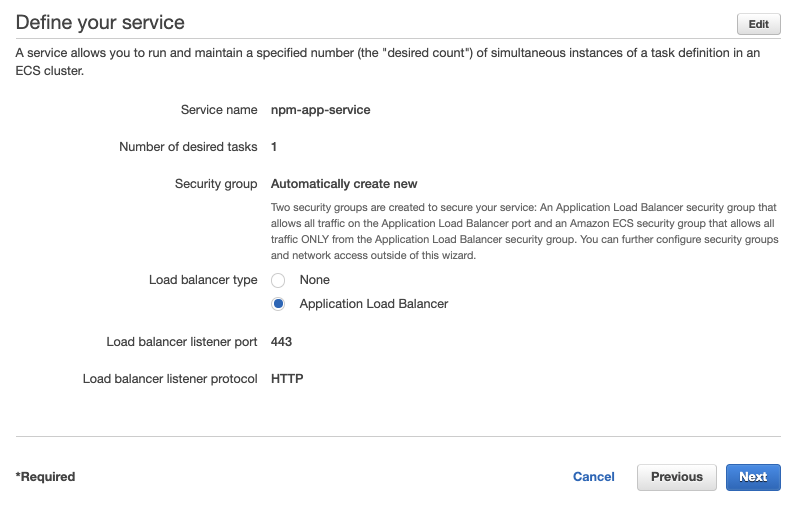Screen dimensions: 803x506
Task: Click the "Service name" field label
Action: 219,110
